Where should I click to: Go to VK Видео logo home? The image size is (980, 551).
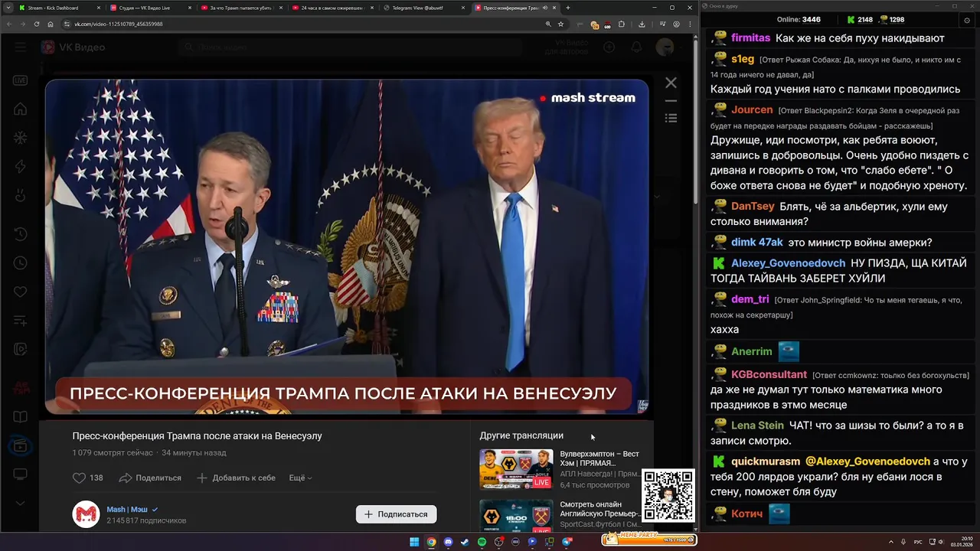(x=73, y=47)
